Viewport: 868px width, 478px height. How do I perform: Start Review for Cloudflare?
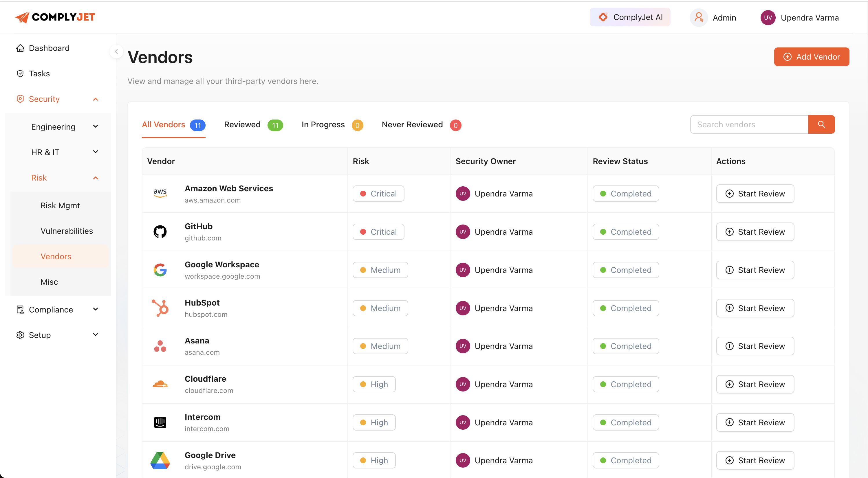click(x=755, y=384)
